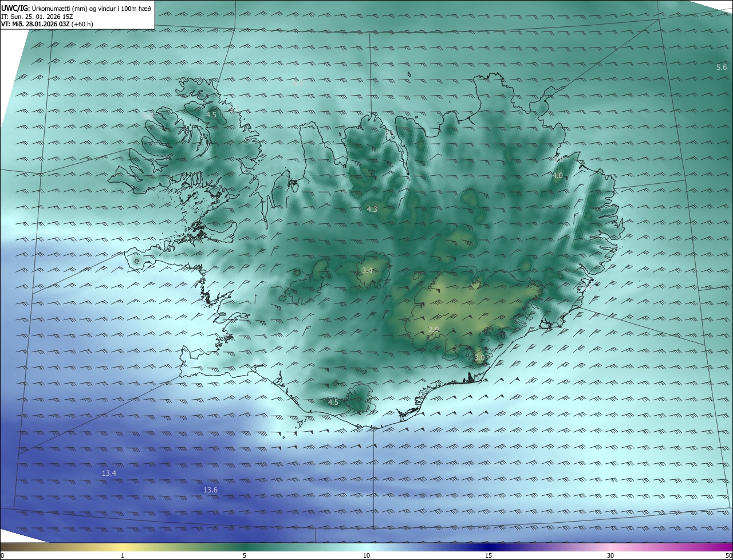Click the 4.5 value near the south coast
This screenshot has width=733, height=560.
pos(333,402)
